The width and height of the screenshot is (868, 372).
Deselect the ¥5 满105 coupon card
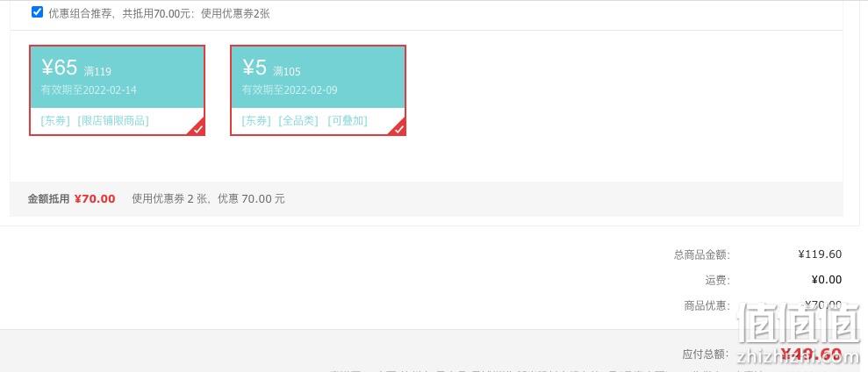pos(318,90)
